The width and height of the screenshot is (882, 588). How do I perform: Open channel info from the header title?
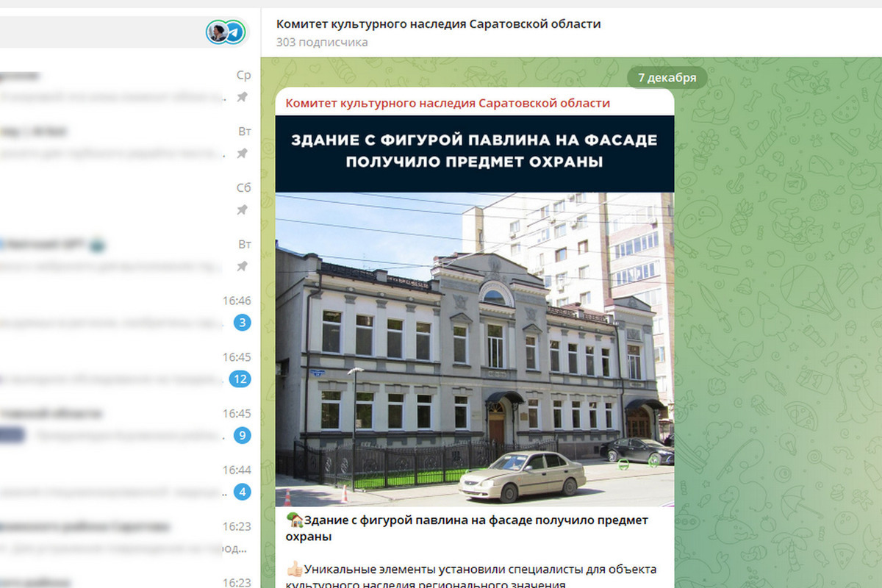pyautogui.click(x=438, y=24)
